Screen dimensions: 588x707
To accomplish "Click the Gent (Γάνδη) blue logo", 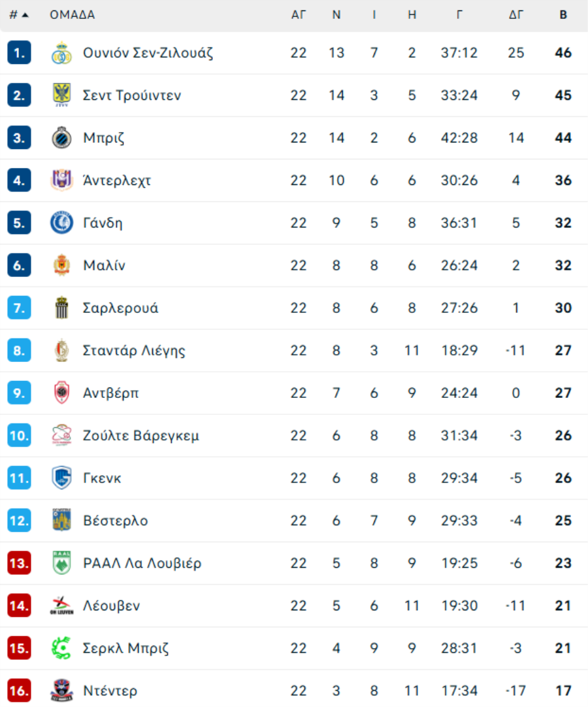I will pos(61,223).
